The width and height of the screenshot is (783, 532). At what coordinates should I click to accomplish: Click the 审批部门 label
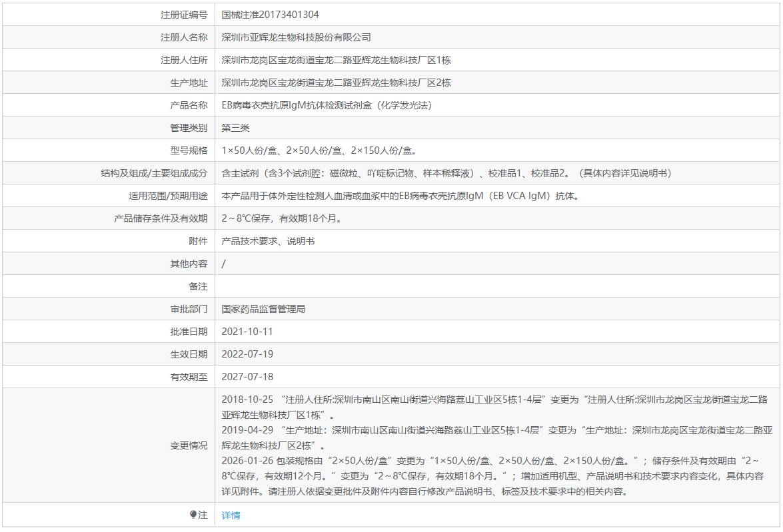(189, 309)
